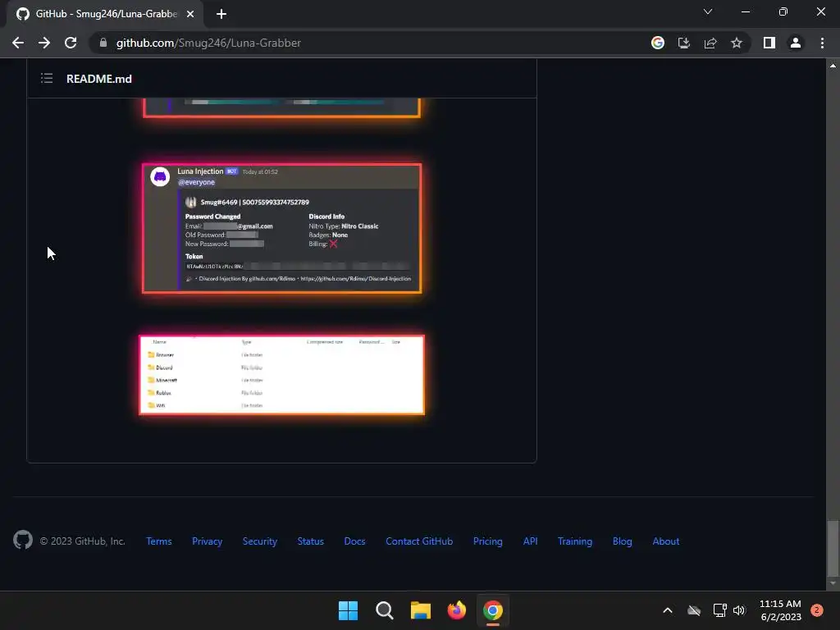
Task: Click scrollbar down arrow
Action: (833, 583)
